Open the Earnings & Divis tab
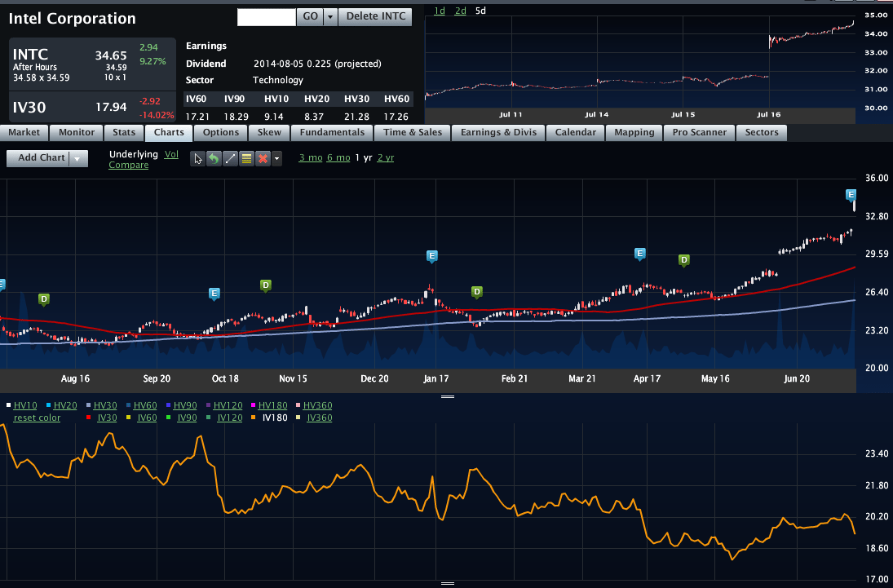The image size is (893, 588). coord(498,132)
